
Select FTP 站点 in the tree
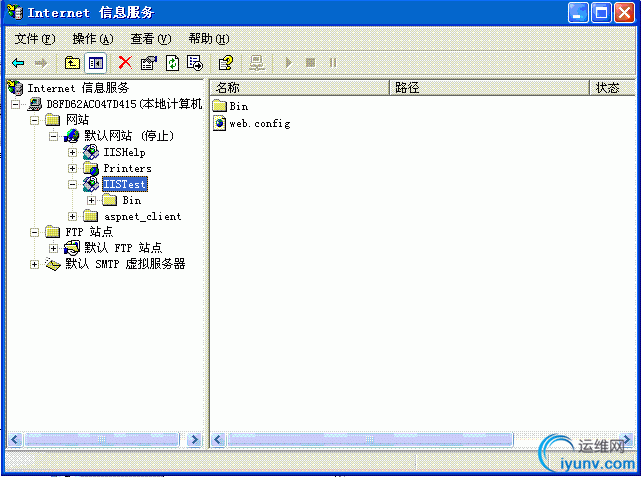pos(89,232)
